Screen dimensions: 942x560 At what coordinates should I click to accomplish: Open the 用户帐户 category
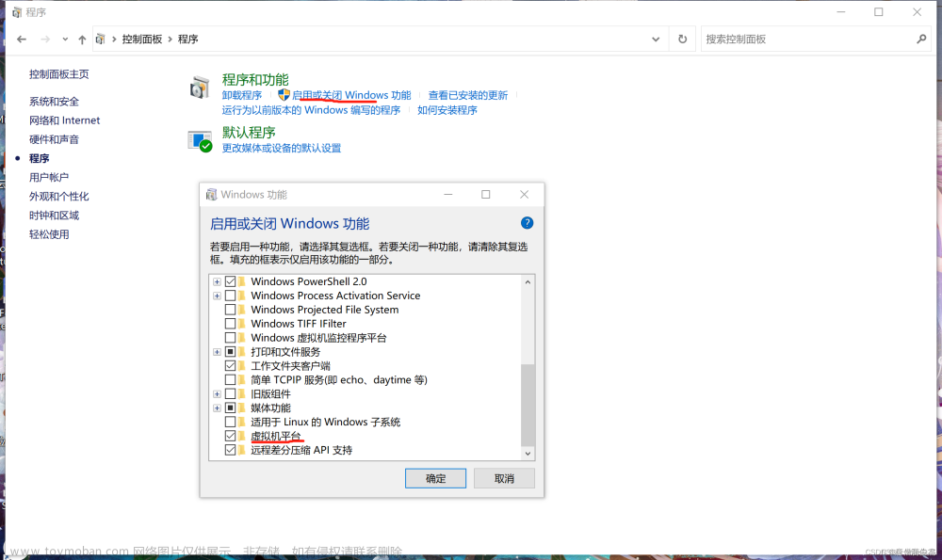(49, 177)
